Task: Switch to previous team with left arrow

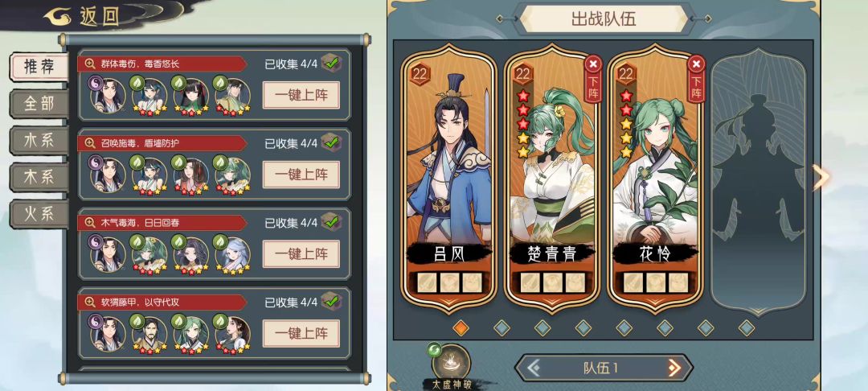Action: pyautogui.click(x=534, y=368)
